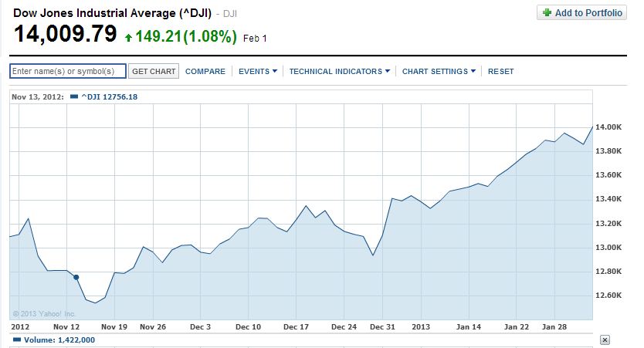Select the highlighted data point on the chart line
The image size is (644, 348).
tap(76, 277)
